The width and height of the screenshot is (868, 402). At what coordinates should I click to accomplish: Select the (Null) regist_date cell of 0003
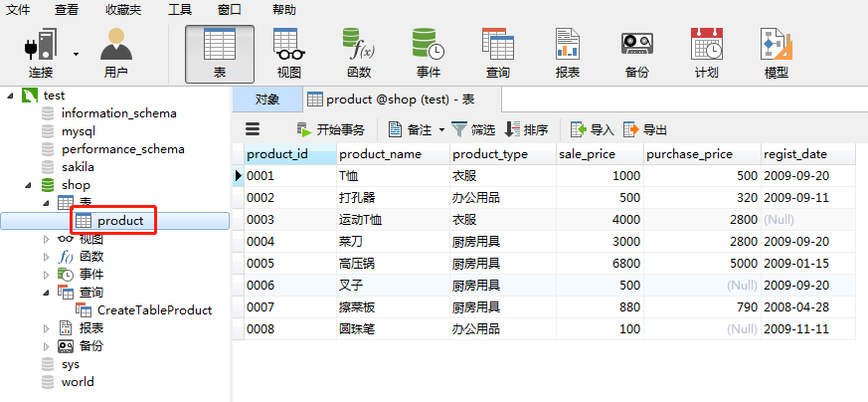click(x=808, y=220)
